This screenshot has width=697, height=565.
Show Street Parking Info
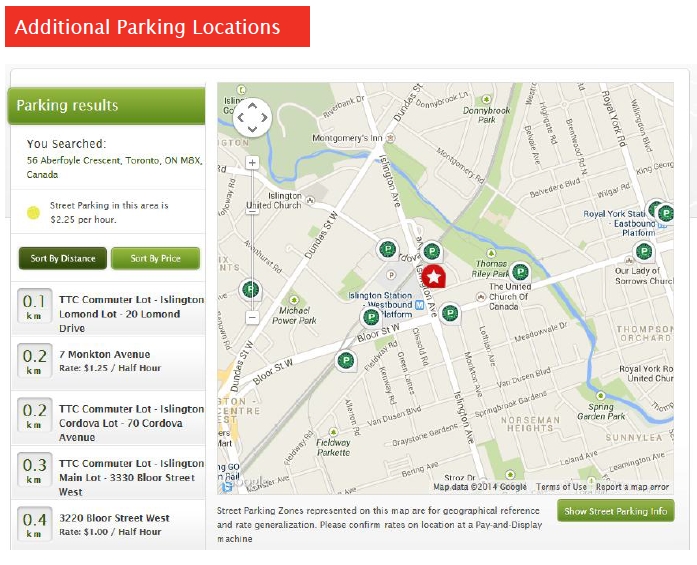(x=616, y=511)
